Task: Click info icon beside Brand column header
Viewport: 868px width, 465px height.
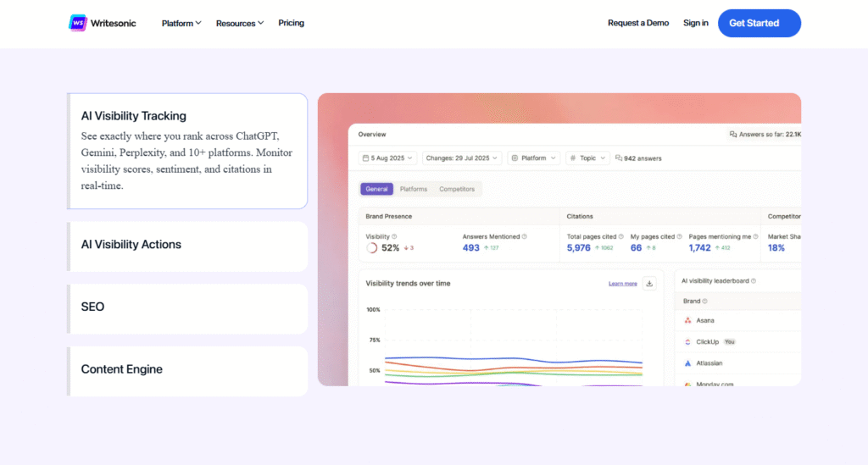Action: pyautogui.click(x=704, y=302)
